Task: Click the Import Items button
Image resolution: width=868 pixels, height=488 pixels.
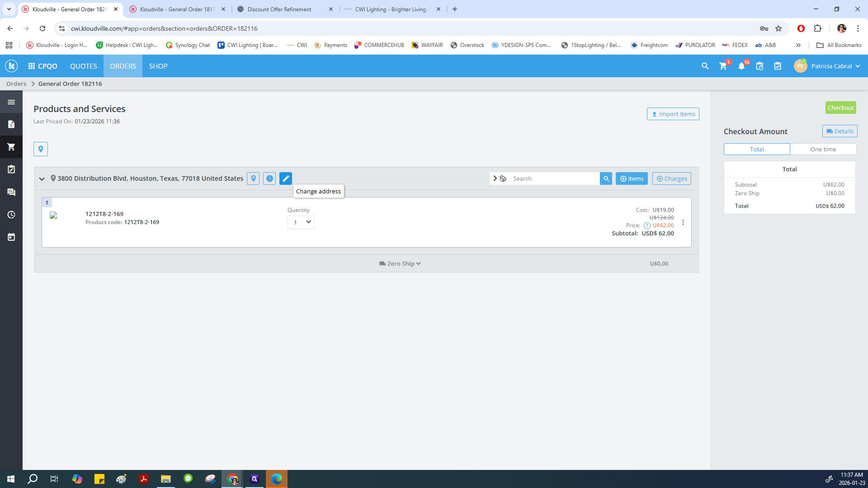Action: (x=673, y=114)
